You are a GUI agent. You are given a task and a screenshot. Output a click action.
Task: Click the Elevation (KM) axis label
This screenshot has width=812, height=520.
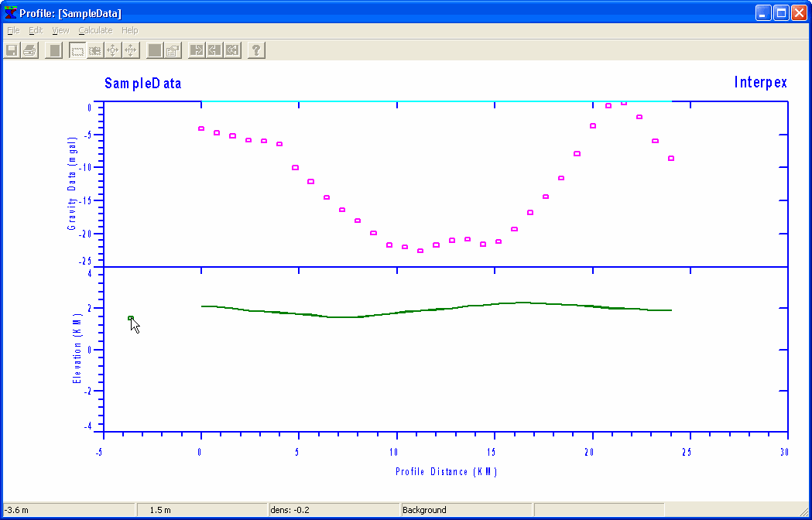[x=77, y=348]
